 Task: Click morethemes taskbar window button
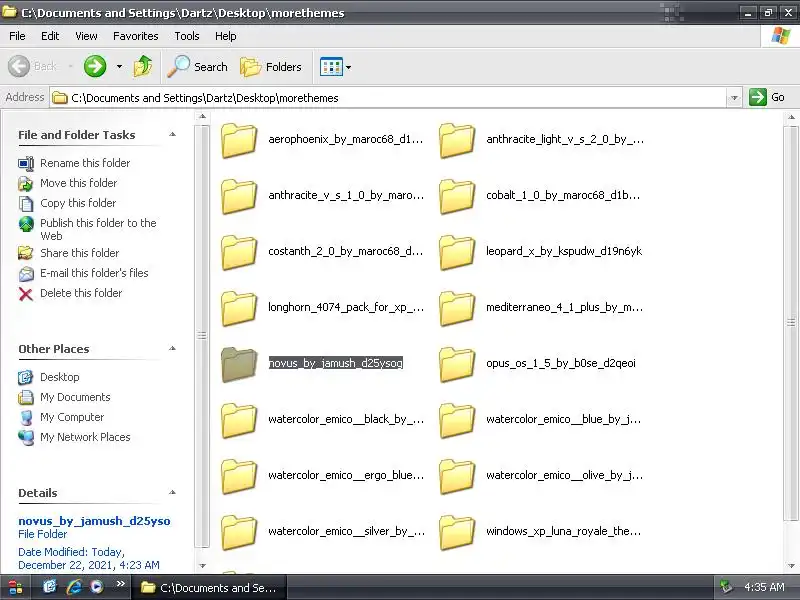tap(209, 588)
